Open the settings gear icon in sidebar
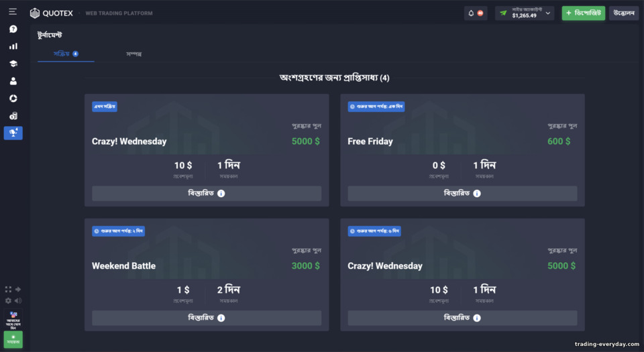 8,301
